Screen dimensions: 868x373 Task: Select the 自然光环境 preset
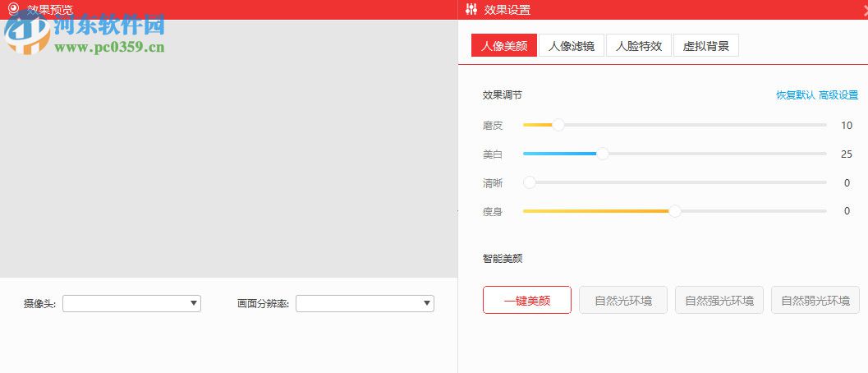point(623,301)
